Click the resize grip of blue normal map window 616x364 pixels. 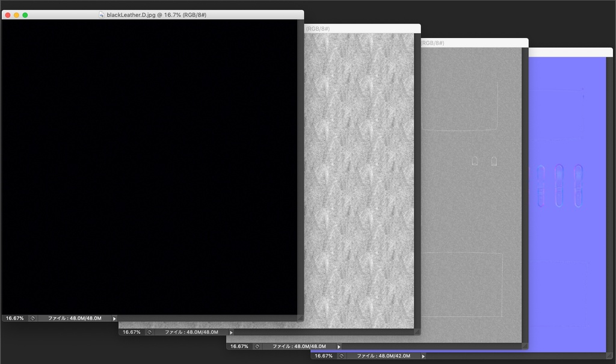[x=609, y=356]
